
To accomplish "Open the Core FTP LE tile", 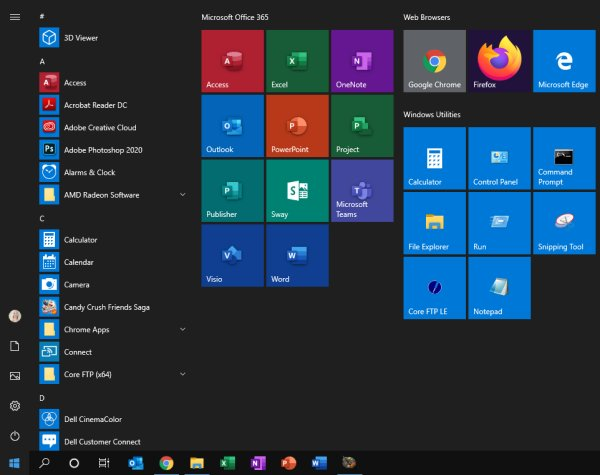I will (435, 288).
